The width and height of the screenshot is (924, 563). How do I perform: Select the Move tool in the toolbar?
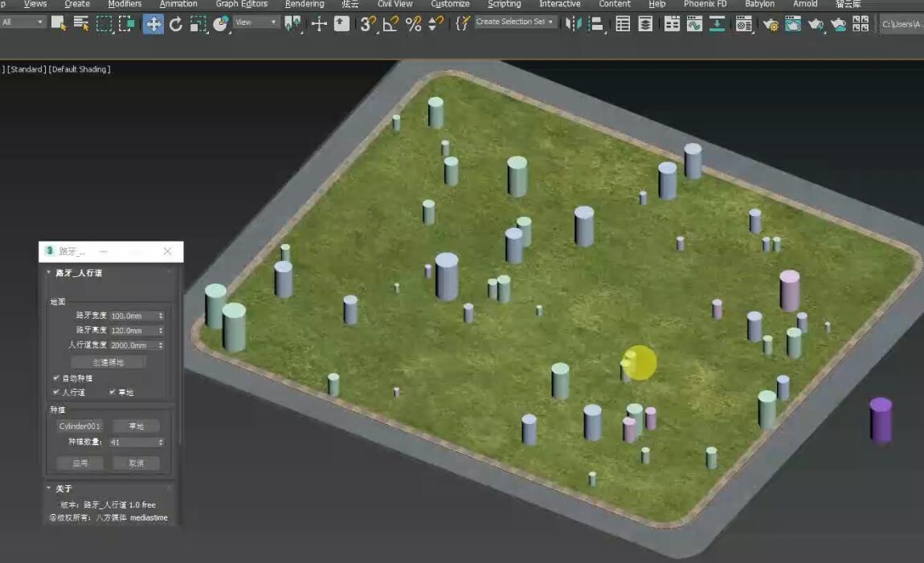point(153,23)
